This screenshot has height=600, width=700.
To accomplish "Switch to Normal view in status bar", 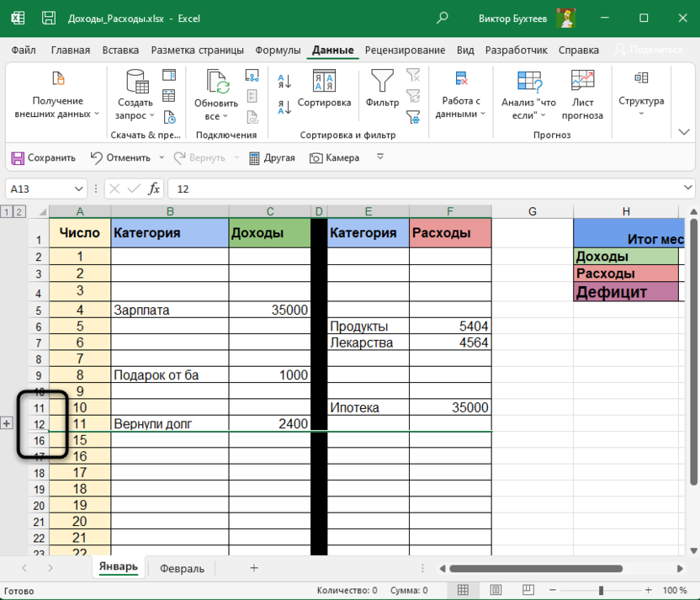I will pyautogui.click(x=462, y=590).
